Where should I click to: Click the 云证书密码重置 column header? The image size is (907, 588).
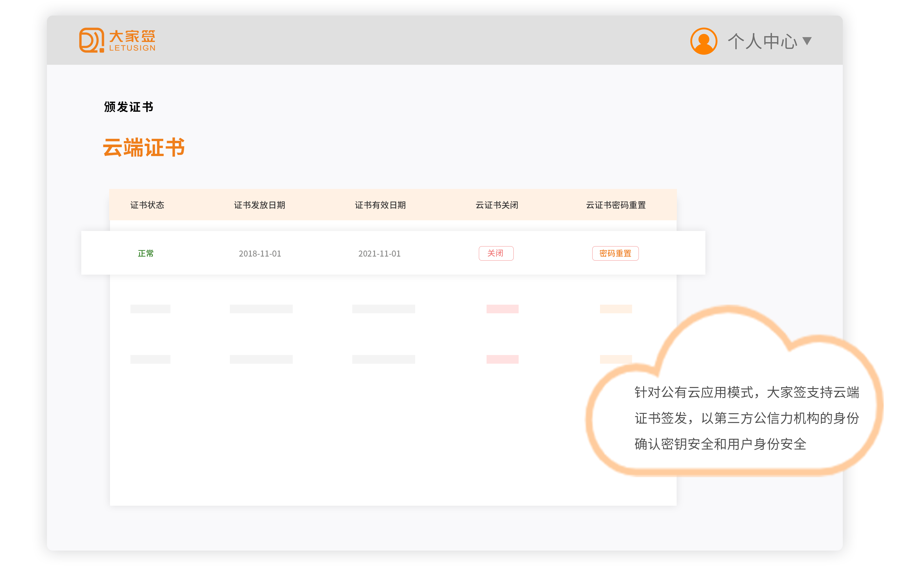(x=616, y=205)
